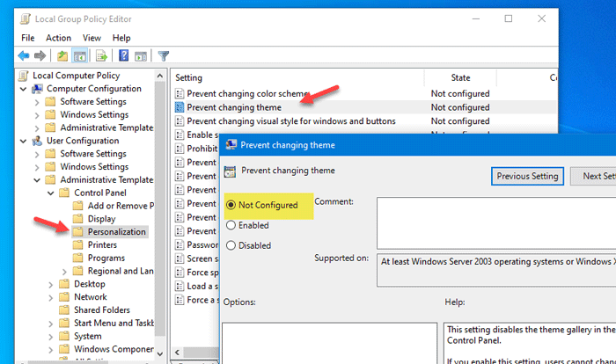The width and height of the screenshot is (616, 364).
Task: Click the Computer Configuration icon
Action: [x=37, y=89]
